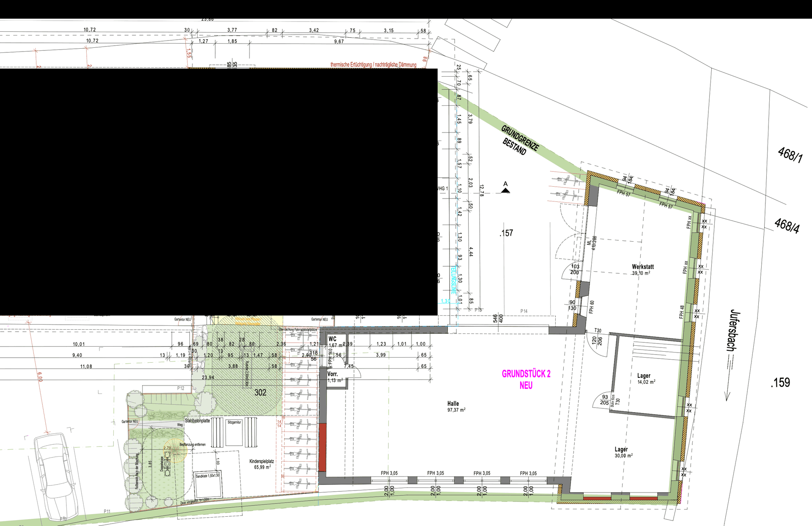Select point label "P14"
The height and width of the screenshot is (526, 812).
[x=524, y=311]
